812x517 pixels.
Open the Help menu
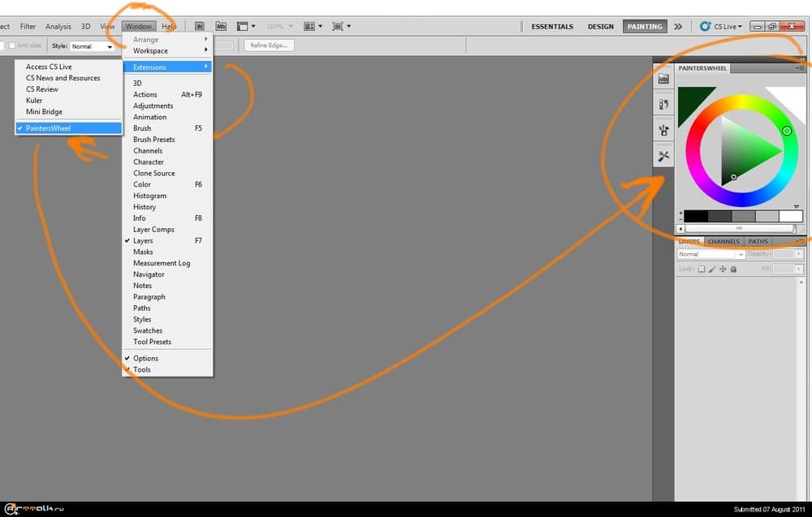169,27
